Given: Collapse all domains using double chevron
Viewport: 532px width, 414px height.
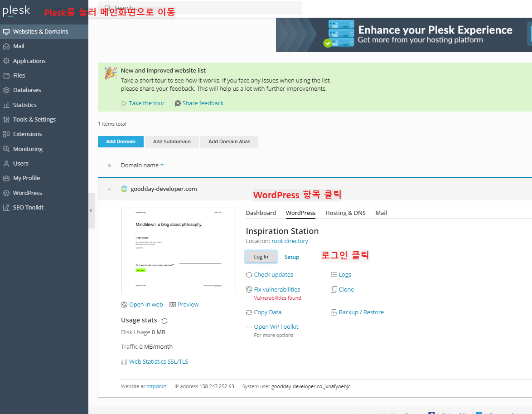Looking at the screenshot, I should 109,166.
